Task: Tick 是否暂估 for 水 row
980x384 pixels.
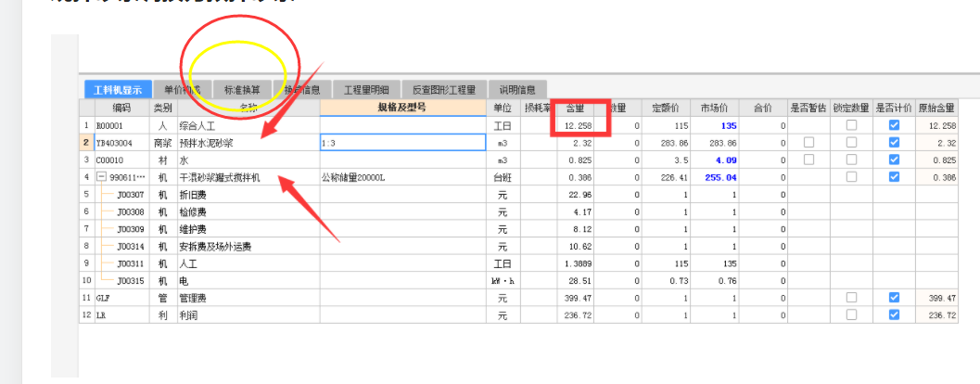Action: click(x=808, y=160)
